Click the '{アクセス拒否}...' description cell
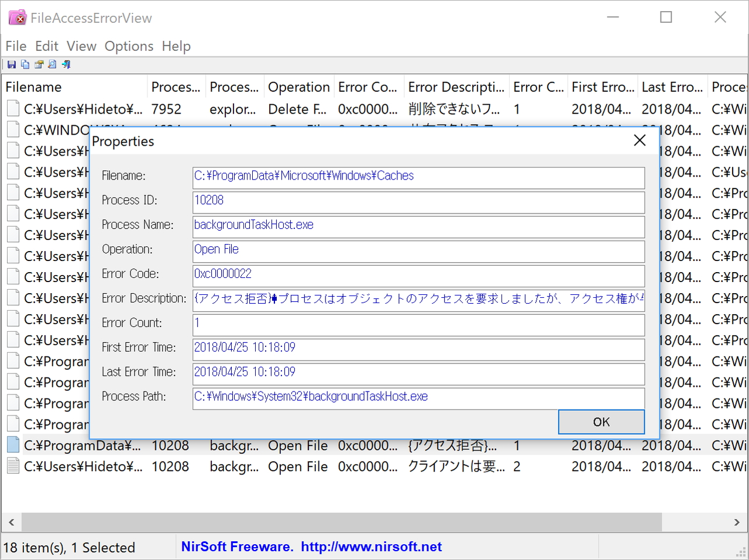Viewport: 749px width, 560px height. click(452, 445)
